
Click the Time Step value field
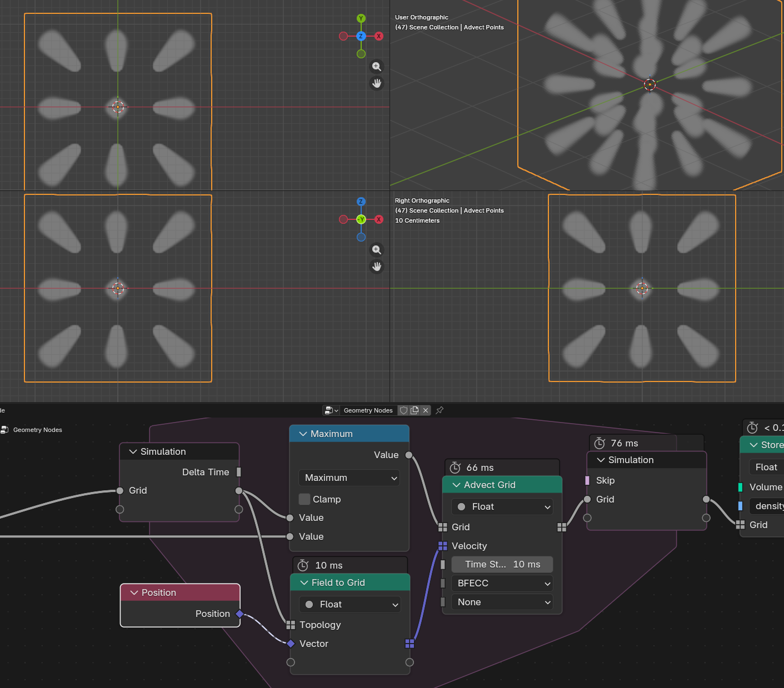click(502, 564)
